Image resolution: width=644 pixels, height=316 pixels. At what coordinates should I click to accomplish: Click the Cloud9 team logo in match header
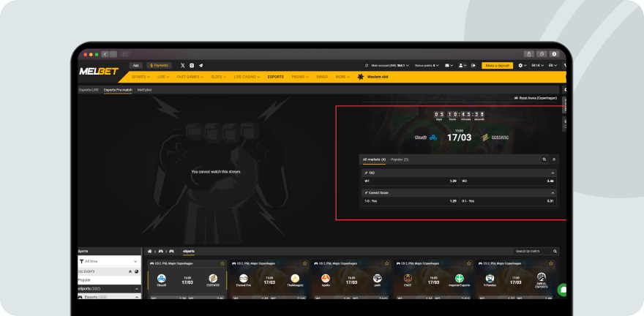(x=433, y=138)
